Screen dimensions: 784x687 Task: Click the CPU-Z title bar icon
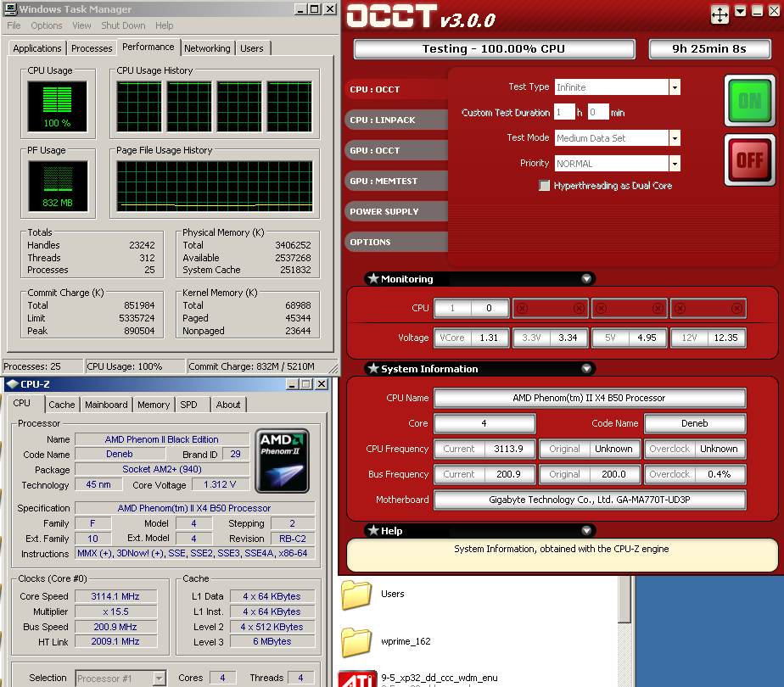point(12,383)
